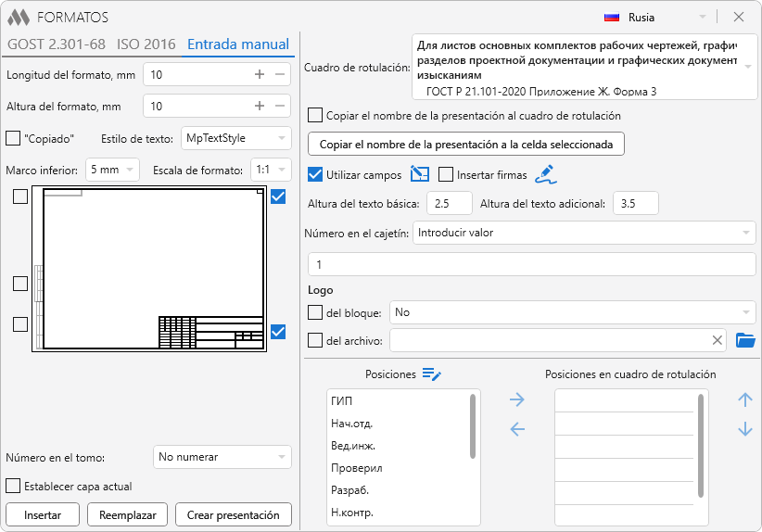Check the Establecer capa actual option
Screen dimensions: 762x532
13,486
